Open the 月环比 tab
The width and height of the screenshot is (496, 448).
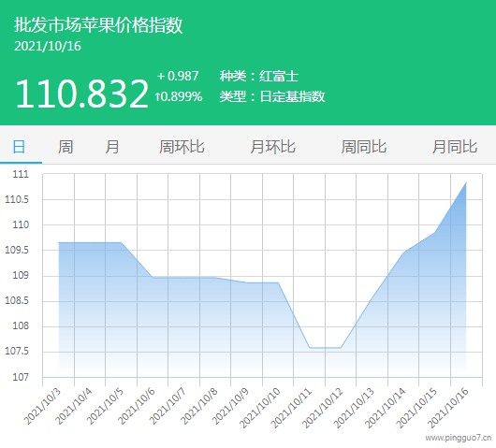click(x=272, y=147)
